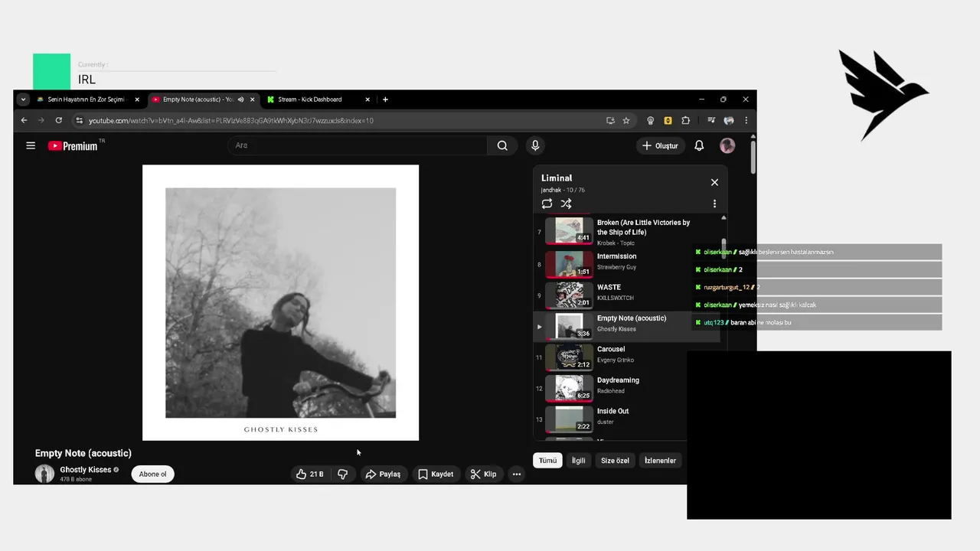Close the Stream - Kick Dashboard tab

point(367,99)
